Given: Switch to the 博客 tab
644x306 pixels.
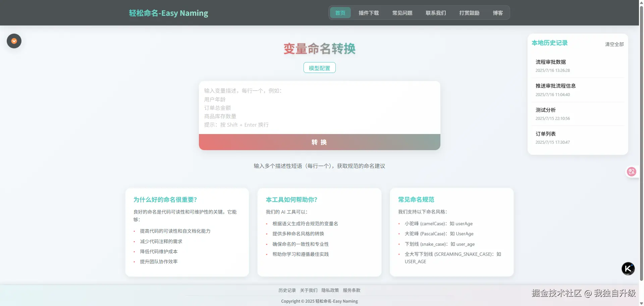Looking at the screenshot, I should (498, 13).
